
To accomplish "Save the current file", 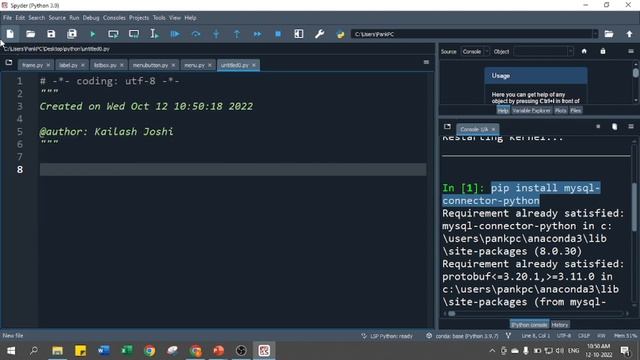I will pos(51,34).
